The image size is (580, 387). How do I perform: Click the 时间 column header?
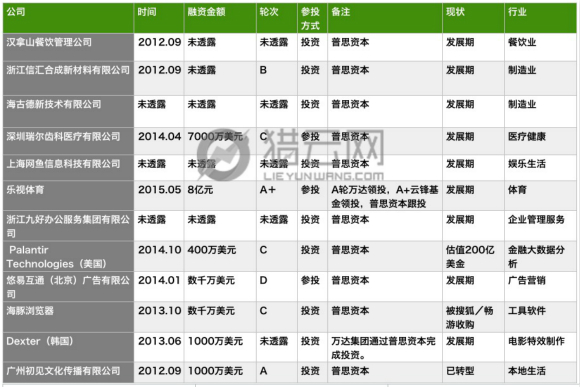[x=159, y=18]
